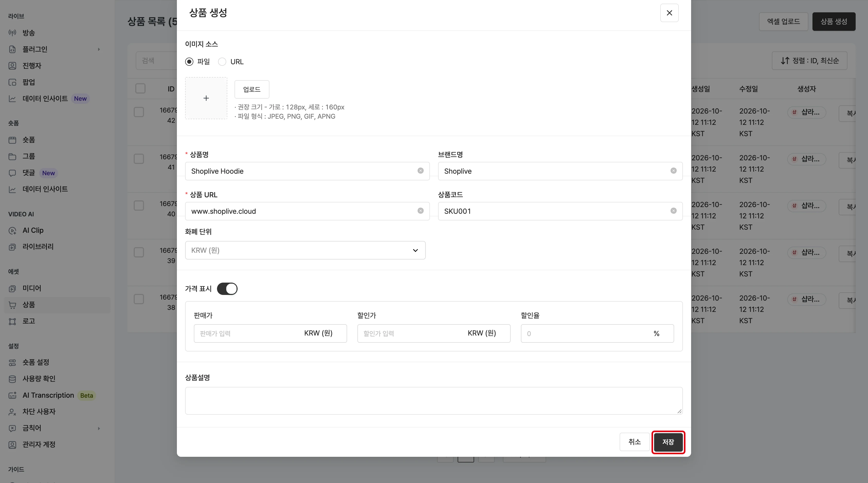868x483 pixels.
Task: Click the 검색 search field behind dialog
Action: [156, 61]
